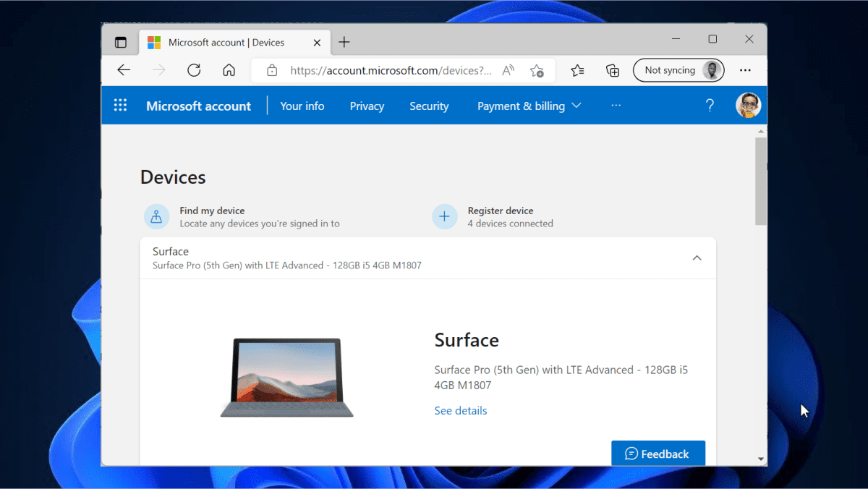Click the Register device plus icon
Viewport: 868px width, 489px height.
coord(444,216)
